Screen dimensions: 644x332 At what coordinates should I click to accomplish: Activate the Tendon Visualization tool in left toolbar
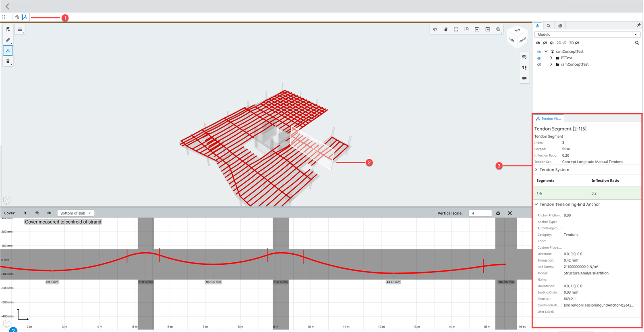coord(8,50)
